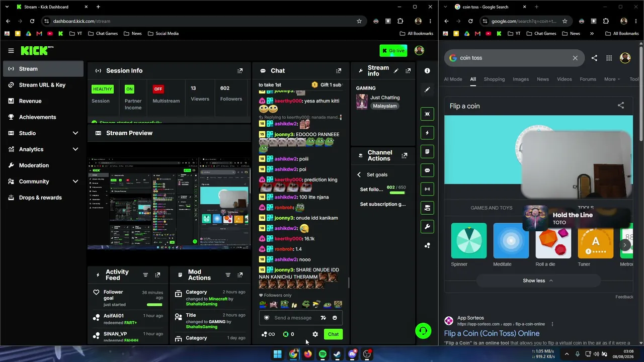Go back using the Set goals arrow

359,174
